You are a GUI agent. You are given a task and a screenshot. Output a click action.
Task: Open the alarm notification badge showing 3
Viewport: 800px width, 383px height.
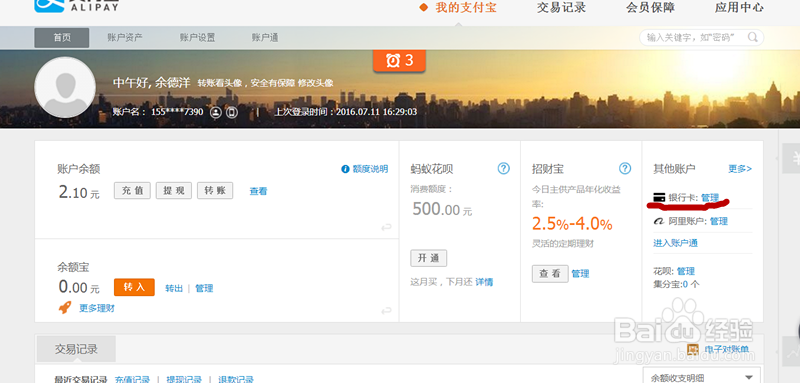coord(399,60)
